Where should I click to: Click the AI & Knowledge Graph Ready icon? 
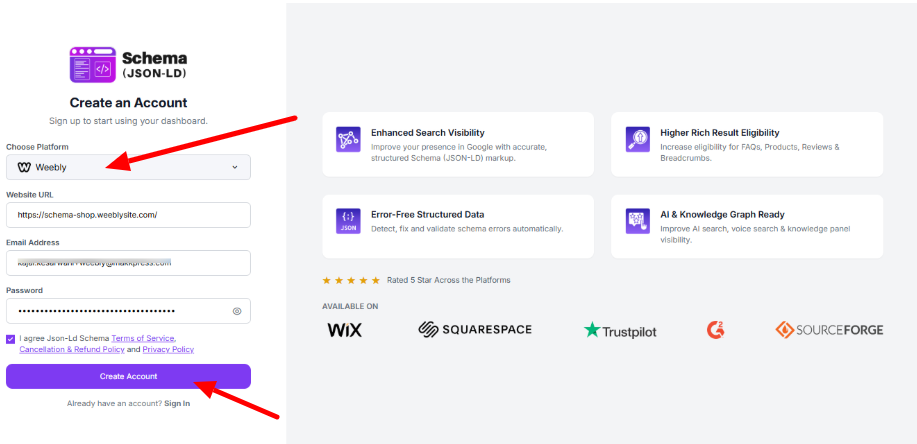coord(637,221)
